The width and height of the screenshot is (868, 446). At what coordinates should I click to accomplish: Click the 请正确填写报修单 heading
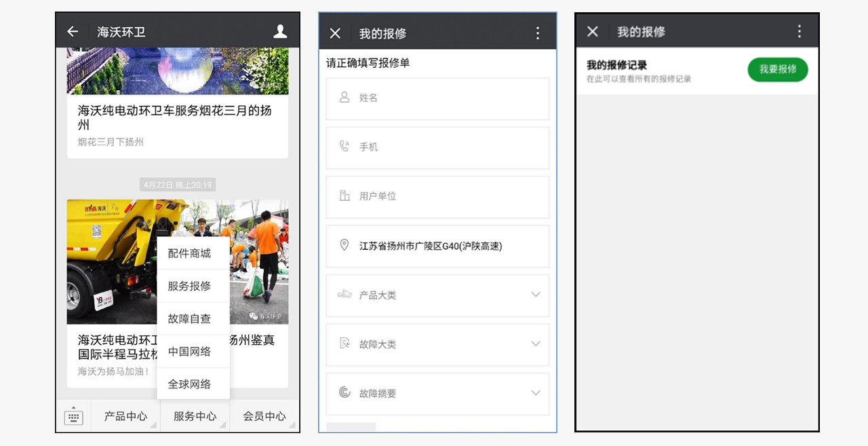(368, 63)
